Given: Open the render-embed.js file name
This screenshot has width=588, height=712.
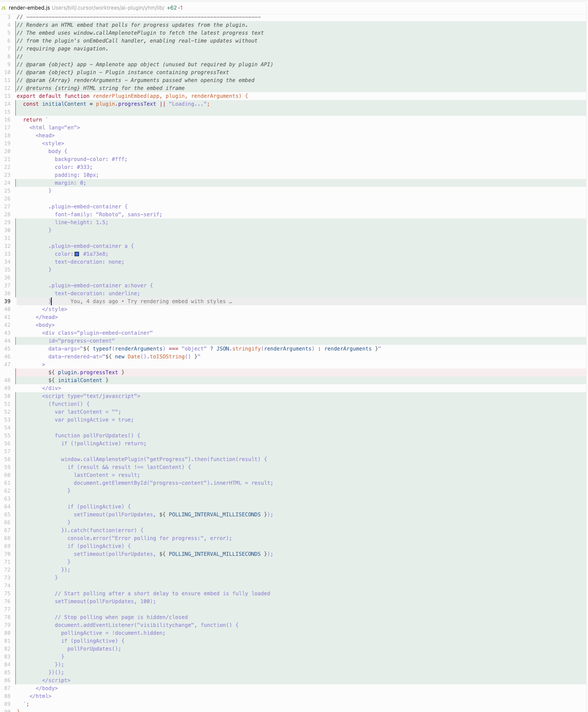Looking at the screenshot, I should pyautogui.click(x=29, y=8).
